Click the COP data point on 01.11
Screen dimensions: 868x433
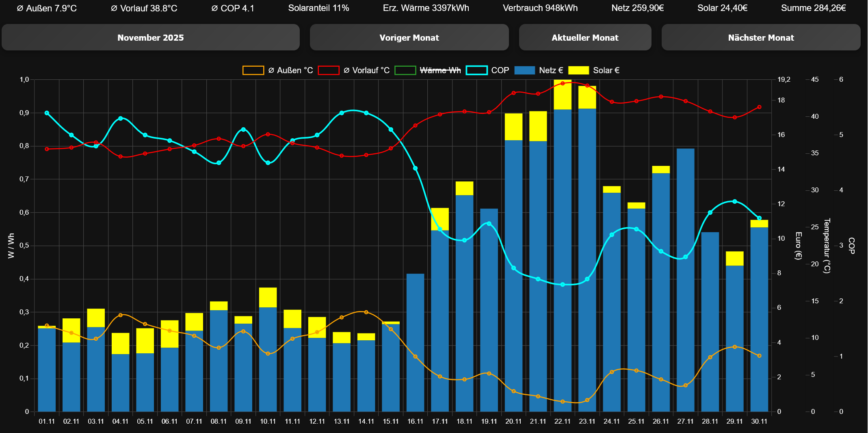[47, 113]
